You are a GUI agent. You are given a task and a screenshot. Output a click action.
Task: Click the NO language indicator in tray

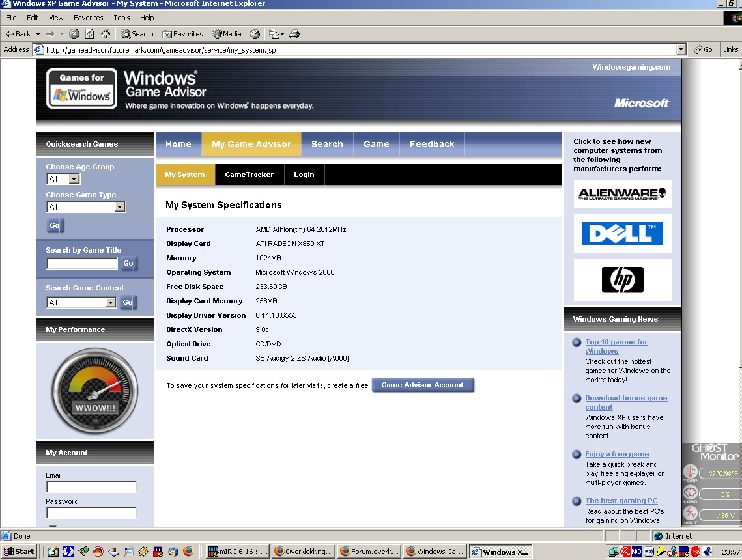tap(637, 552)
